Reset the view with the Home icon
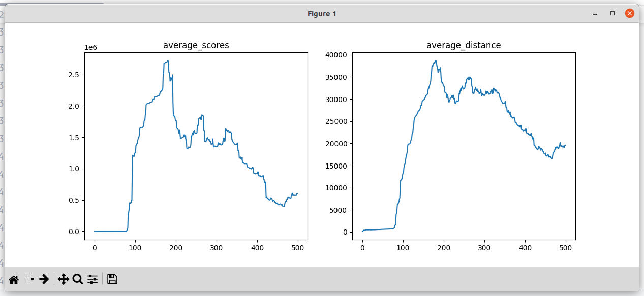The height and width of the screenshot is (296, 644). (14, 279)
